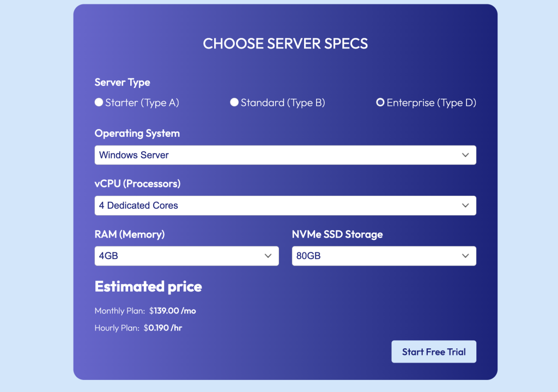
Task: Click the CHOOSE SERVER SPECS title
Action: tap(285, 44)
